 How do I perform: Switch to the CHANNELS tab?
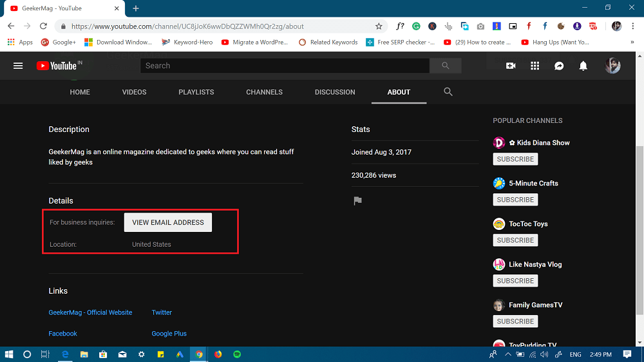[264, 92]
